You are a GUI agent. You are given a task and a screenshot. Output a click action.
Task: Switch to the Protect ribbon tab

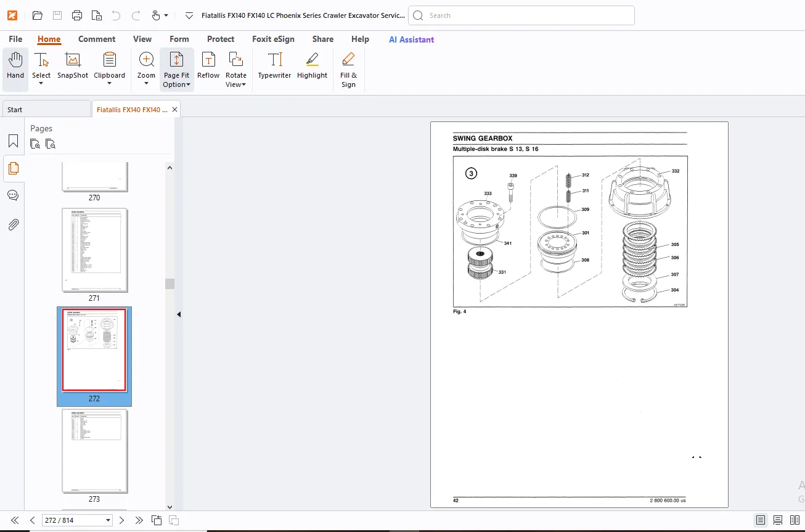click(221, 39)
